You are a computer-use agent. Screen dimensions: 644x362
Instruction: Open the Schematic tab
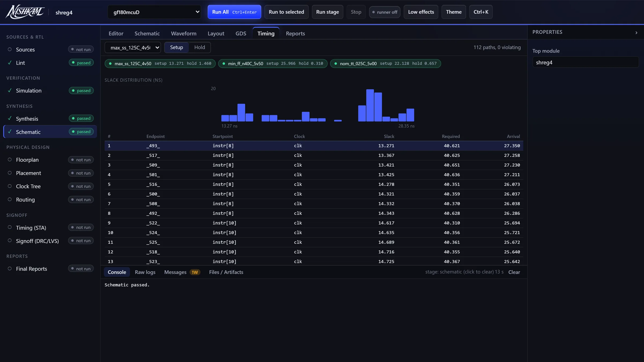tap(147, 34)
